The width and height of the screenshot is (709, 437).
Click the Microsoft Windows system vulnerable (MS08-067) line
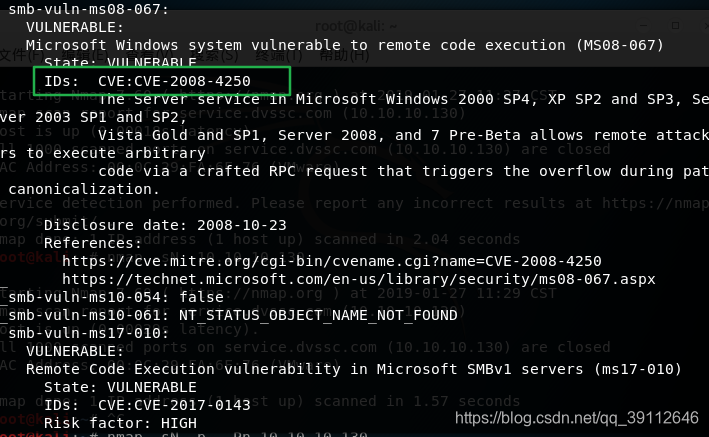tap(345, 45)
